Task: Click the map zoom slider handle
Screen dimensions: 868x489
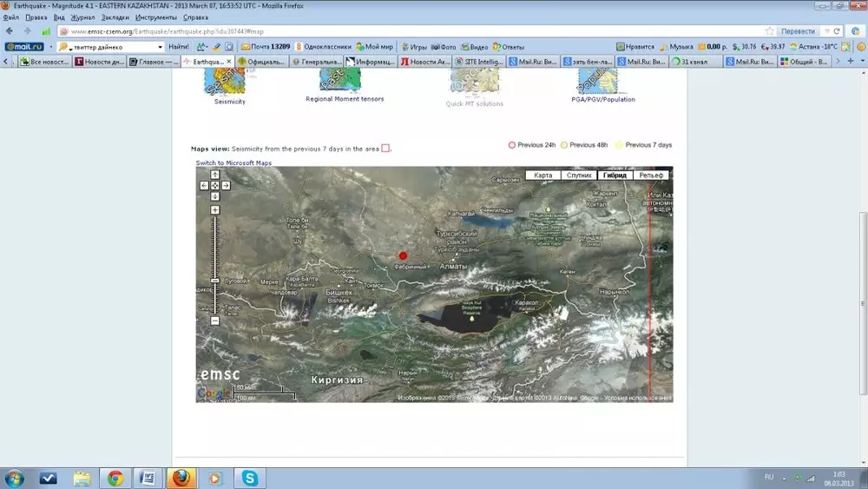Action: [x=215, y=281]
